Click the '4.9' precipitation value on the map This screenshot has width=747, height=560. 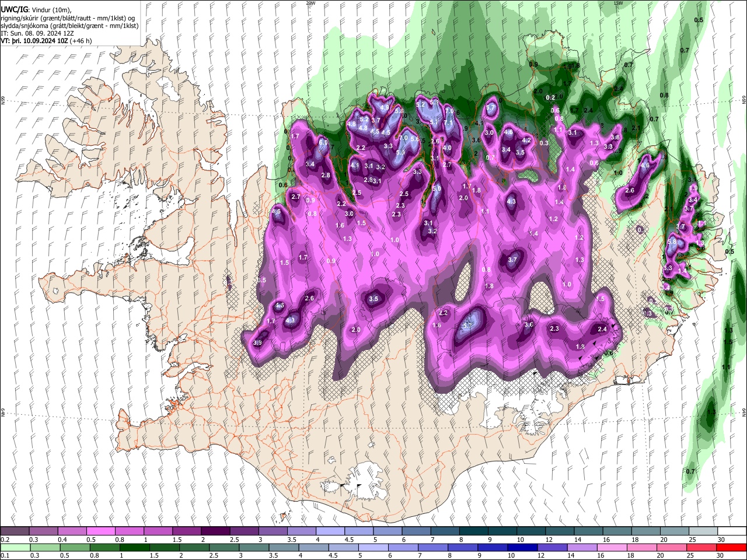tap(385, 107)
